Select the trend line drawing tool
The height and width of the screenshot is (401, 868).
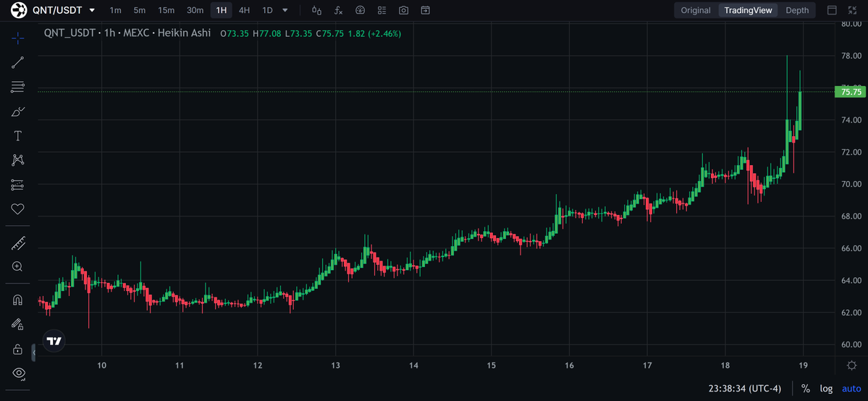pos(17,62)
